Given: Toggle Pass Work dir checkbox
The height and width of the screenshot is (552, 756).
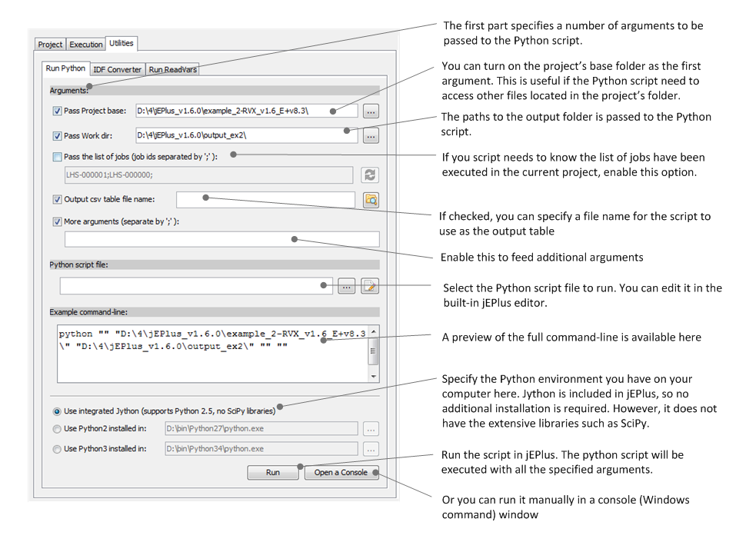Looking at the screenshot, I should click(x=58, y=136).
